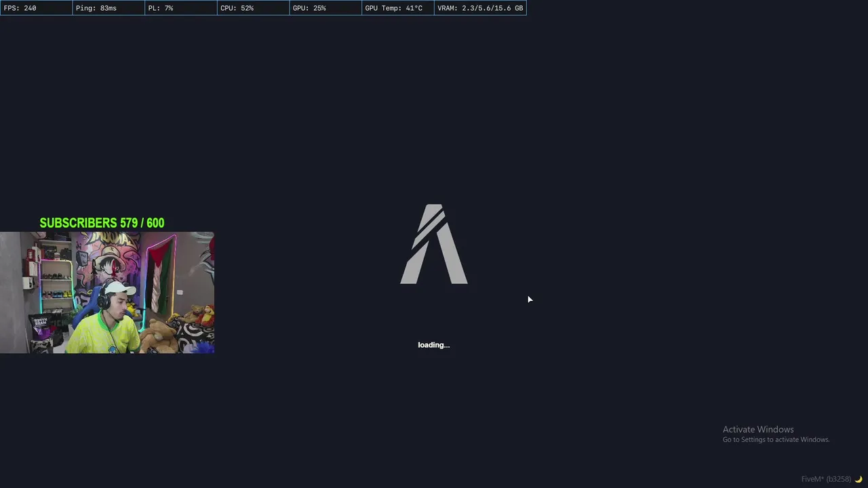Click the moon icon beside the build label
The image size is (868, 488).
(x=859, y=479)
